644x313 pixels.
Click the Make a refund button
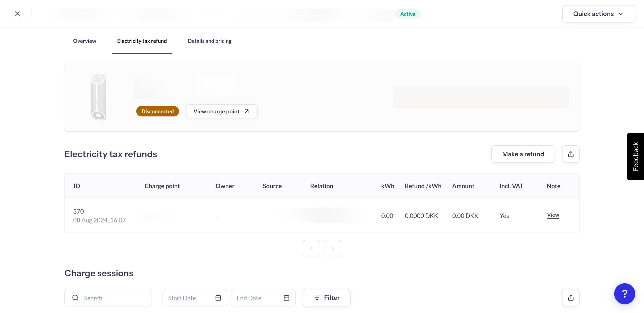pos(523,154)
